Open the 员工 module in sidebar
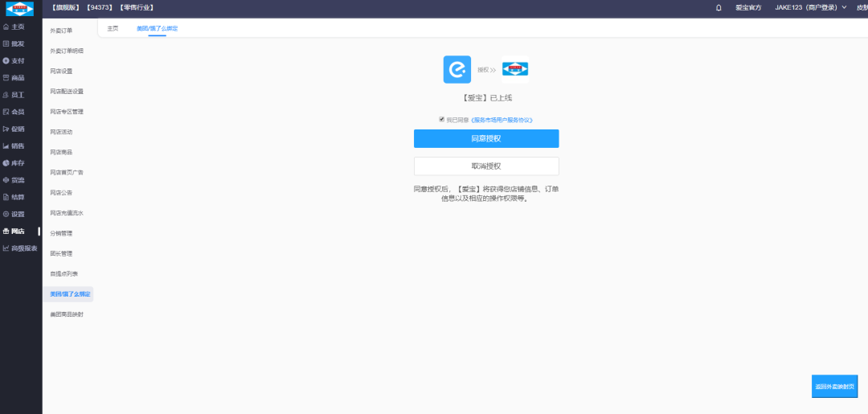Viewport: 868px width, 414px height. click(14, 95)
